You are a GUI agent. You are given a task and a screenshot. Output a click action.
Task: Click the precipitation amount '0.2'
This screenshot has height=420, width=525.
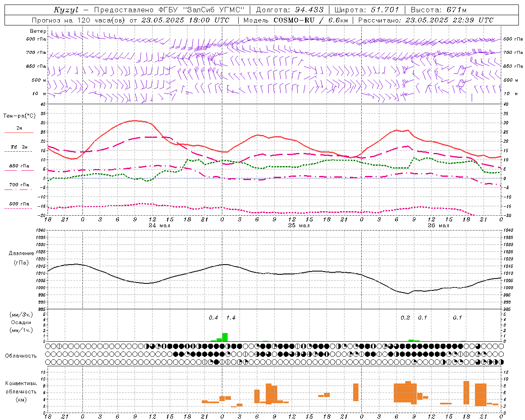pos(405,318)
